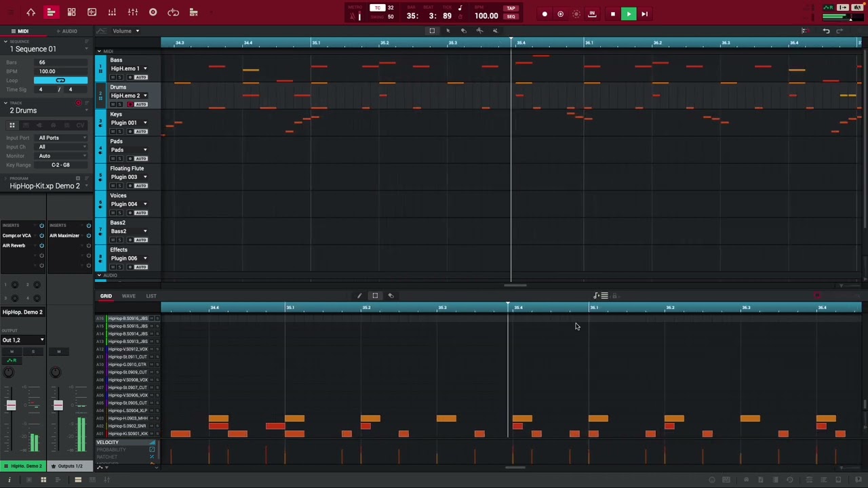
Task: Open the Monitor Auto dropdown
Action: pos(62,156)
